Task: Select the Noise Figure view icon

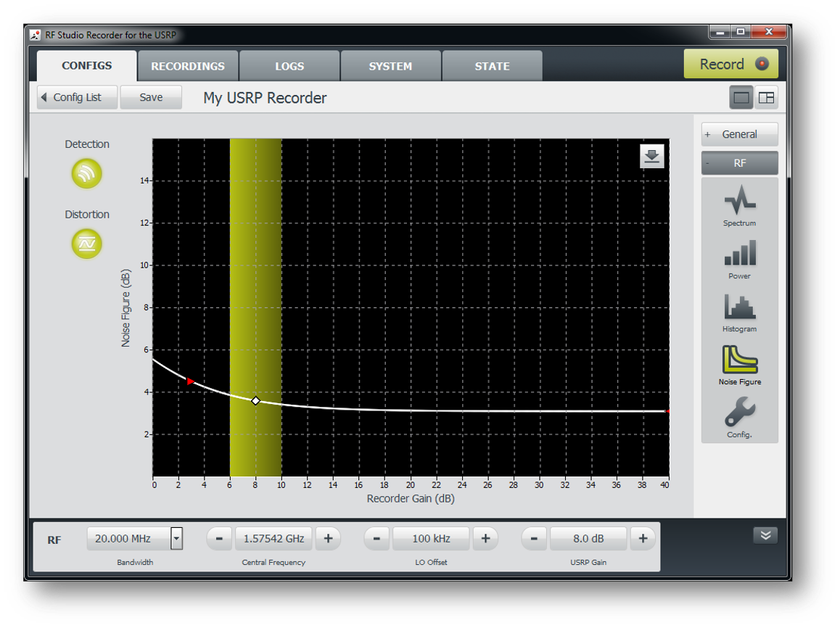Action: [x=739, y=359]
